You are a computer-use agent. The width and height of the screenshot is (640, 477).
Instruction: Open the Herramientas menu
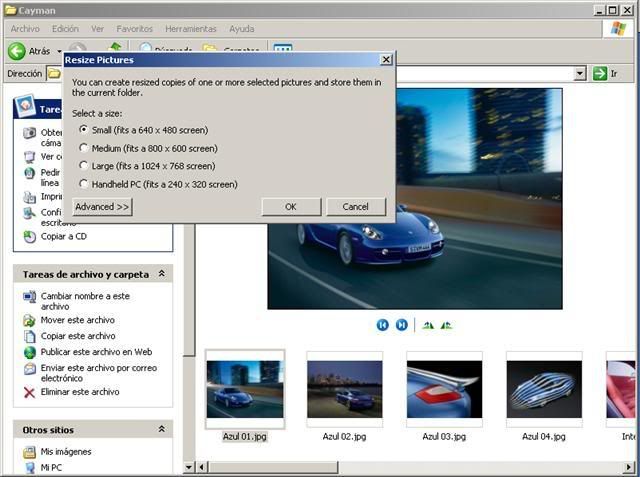[191, 29]
